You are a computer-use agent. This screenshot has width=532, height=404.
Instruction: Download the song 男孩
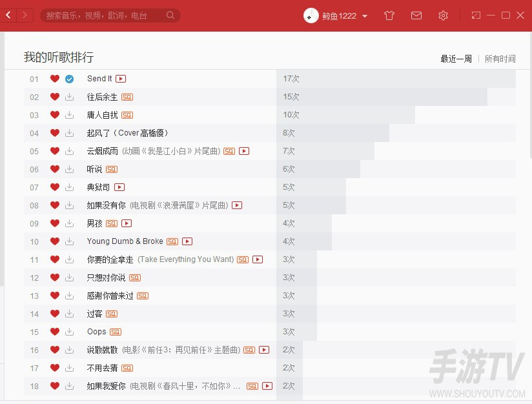coord(69,223)
